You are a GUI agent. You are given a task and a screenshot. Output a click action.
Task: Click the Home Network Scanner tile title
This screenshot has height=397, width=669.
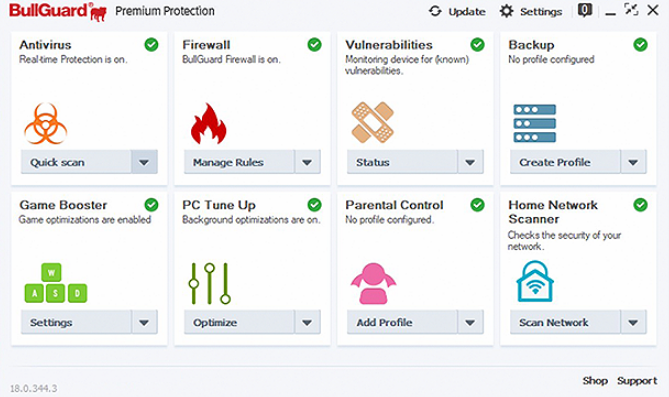553,212
